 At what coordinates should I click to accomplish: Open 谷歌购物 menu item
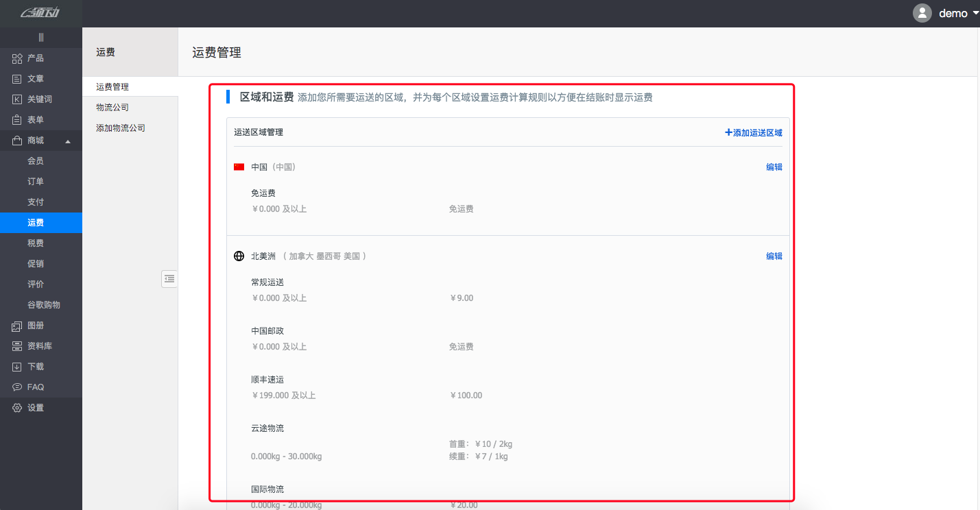44,305
